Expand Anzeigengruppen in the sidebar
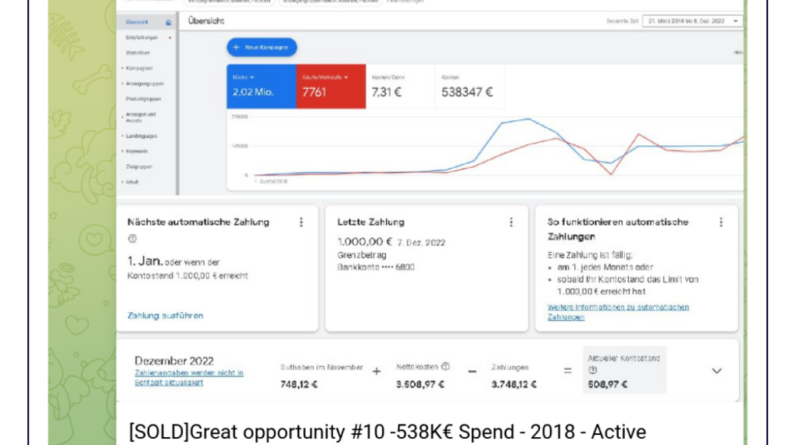 (122, 83)
